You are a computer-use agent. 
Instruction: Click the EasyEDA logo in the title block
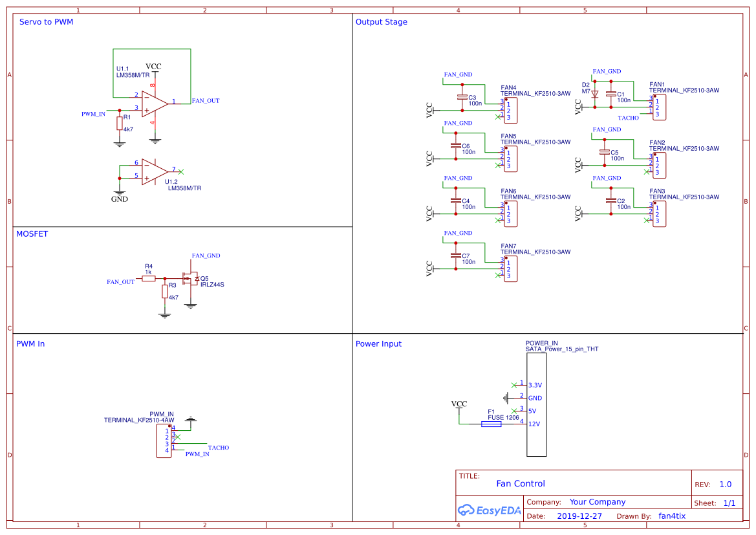tap(488, 510)
